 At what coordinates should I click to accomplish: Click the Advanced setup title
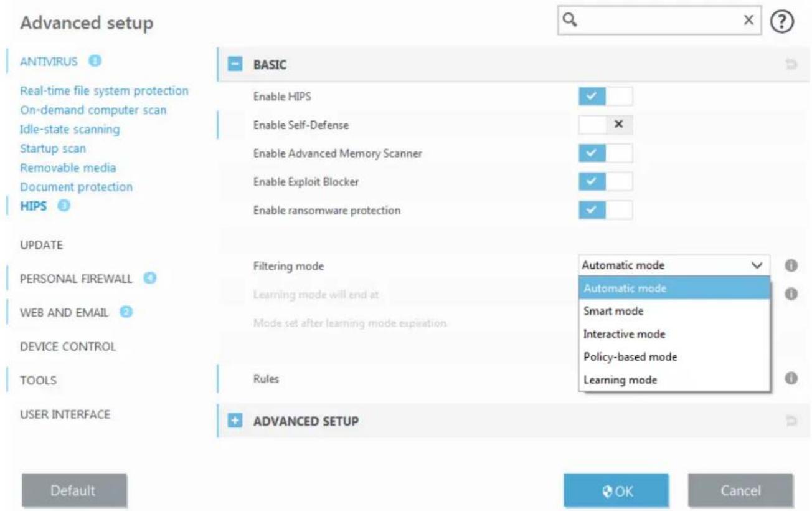87,24
